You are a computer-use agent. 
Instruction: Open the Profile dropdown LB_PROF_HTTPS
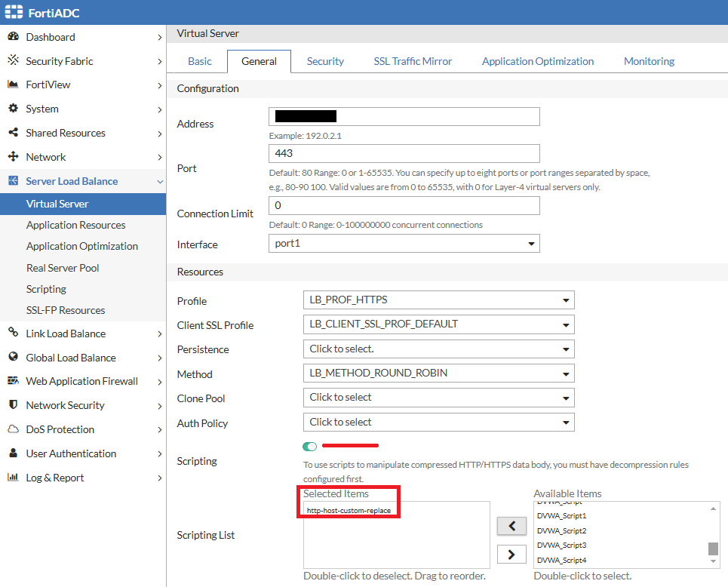click(438, 300)
